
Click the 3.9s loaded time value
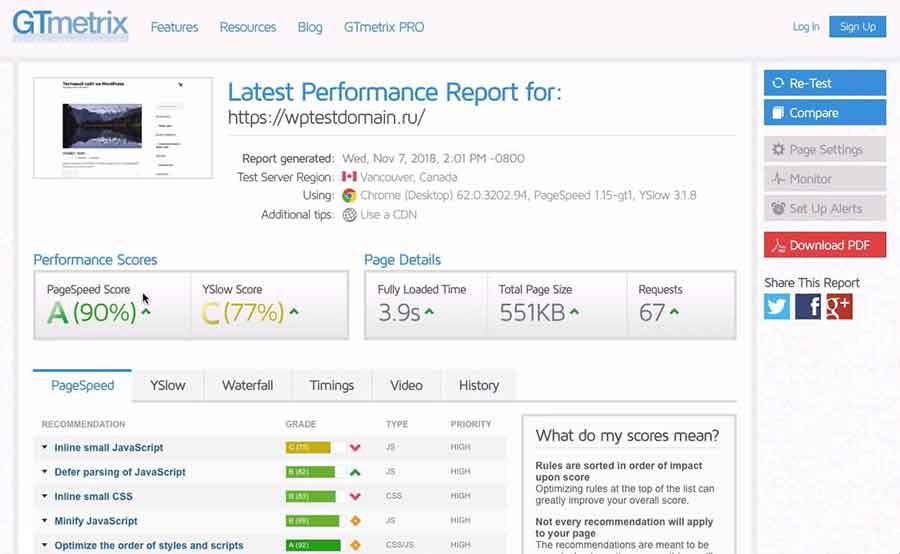tap(399, 313)
